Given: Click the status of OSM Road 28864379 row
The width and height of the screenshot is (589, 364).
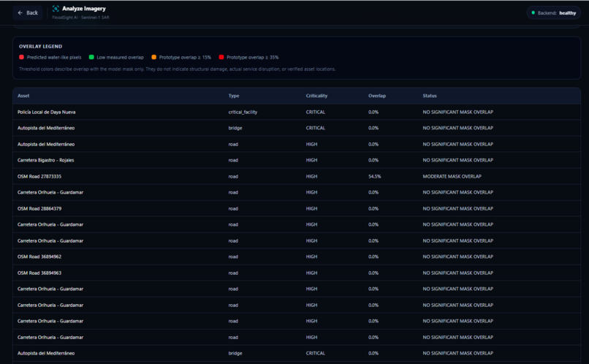Looking at the screenshot, I should tap(457, 208).
